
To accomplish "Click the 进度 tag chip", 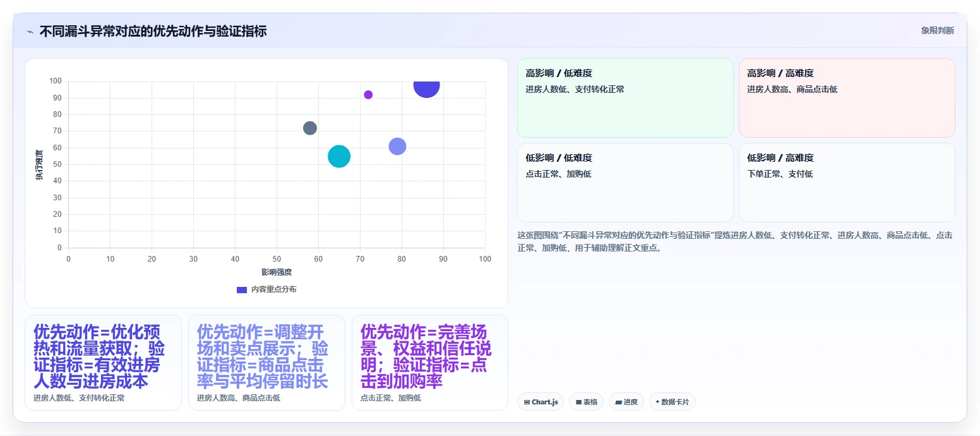I will point(626,402).
